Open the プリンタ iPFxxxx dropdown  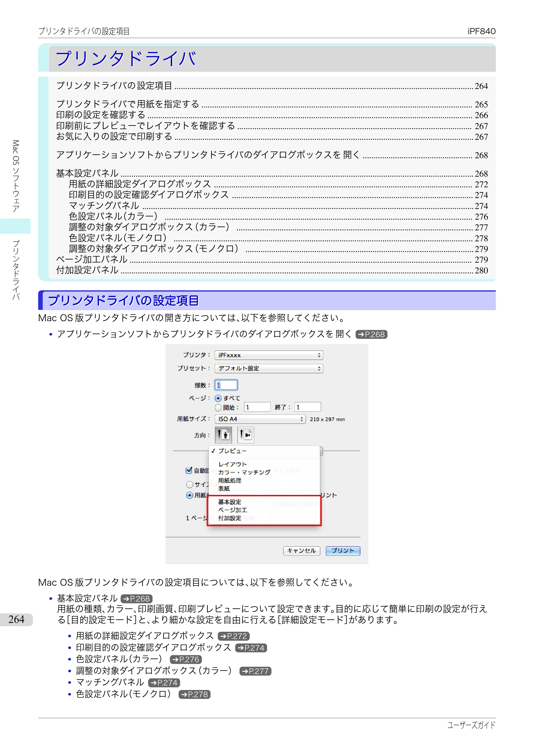pyautogui.click(x=269, y=355)
